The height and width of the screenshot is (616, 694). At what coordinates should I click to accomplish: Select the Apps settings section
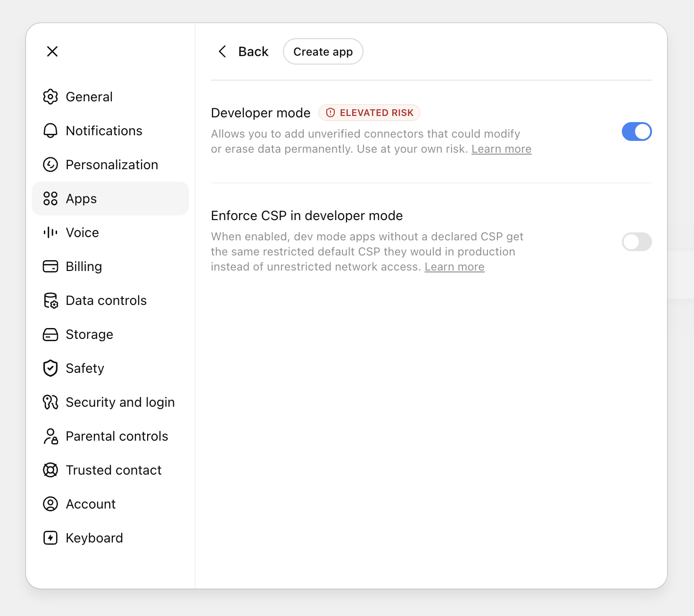point(110,198)
